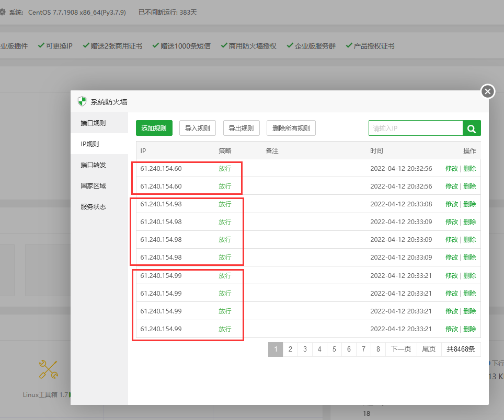The height and width of the screenshot is (420, 504).
Task: Click the 共8468条 total count
Action: [x=461, y=349]
